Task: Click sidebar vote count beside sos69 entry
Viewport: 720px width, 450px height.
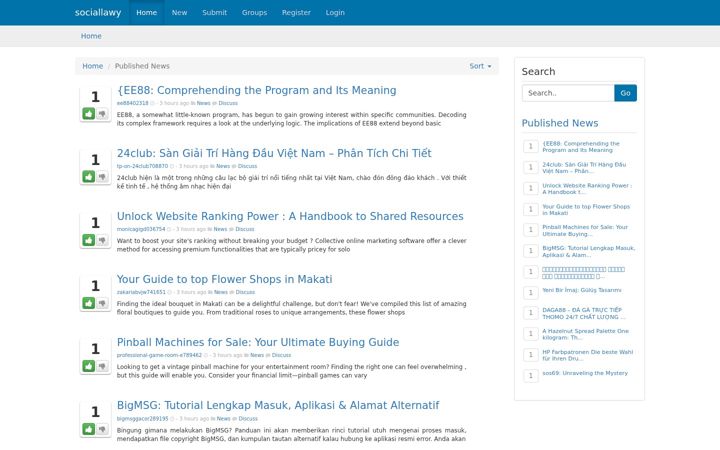Action: coord(530,376)
